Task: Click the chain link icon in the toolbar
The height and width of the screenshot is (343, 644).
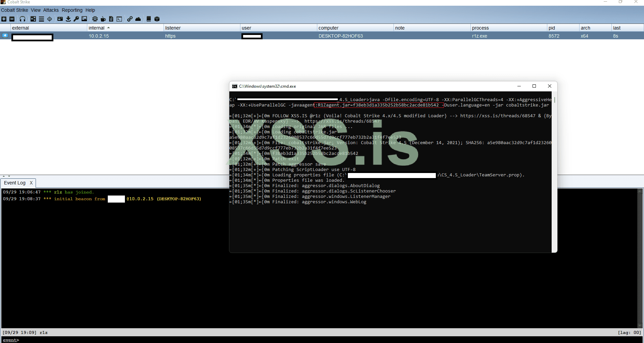Action: tap(130, 19)
